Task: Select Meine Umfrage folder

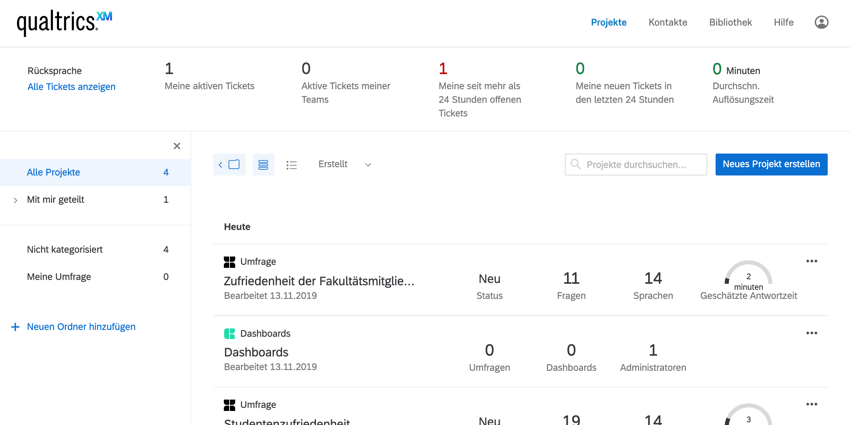Action: pyautogui.click(x=95, y=276)
